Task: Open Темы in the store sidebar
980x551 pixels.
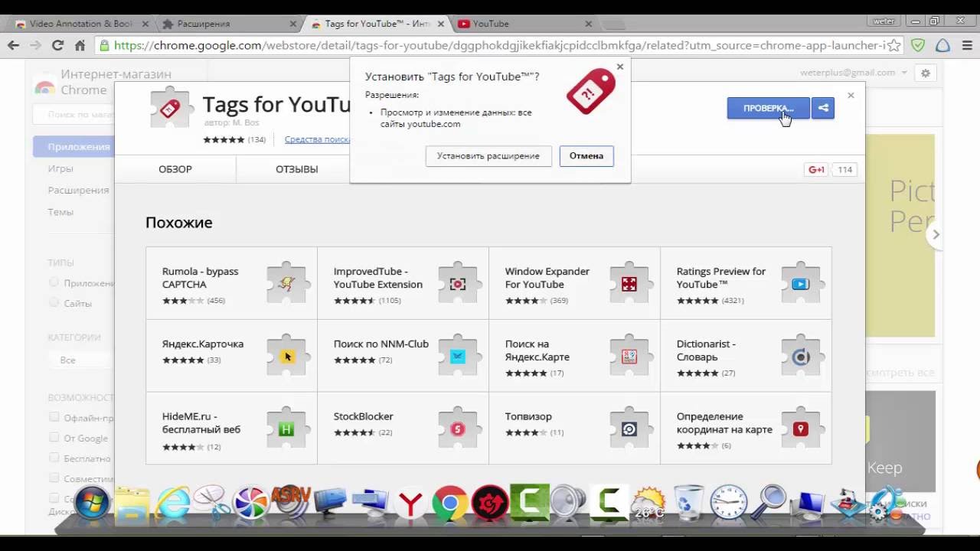Action: (x=60, y=212)
